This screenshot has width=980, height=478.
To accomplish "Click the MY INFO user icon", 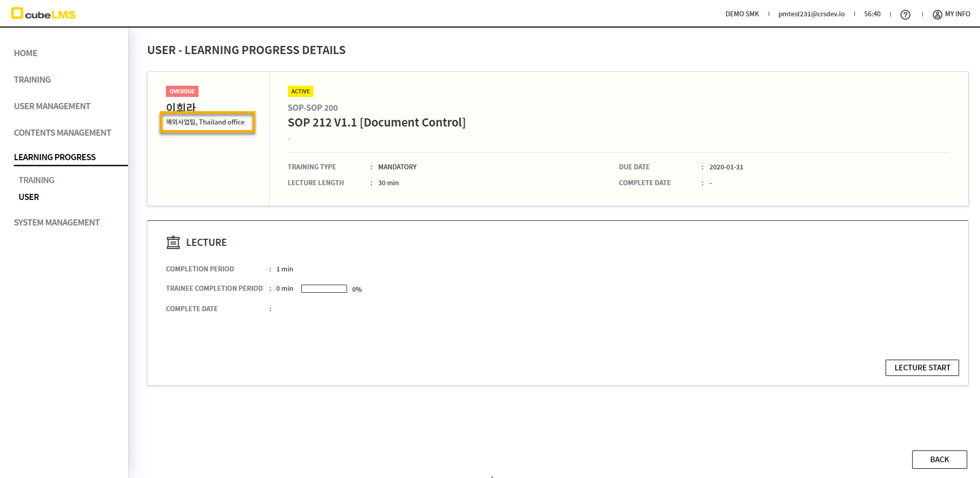I will 937,15.
